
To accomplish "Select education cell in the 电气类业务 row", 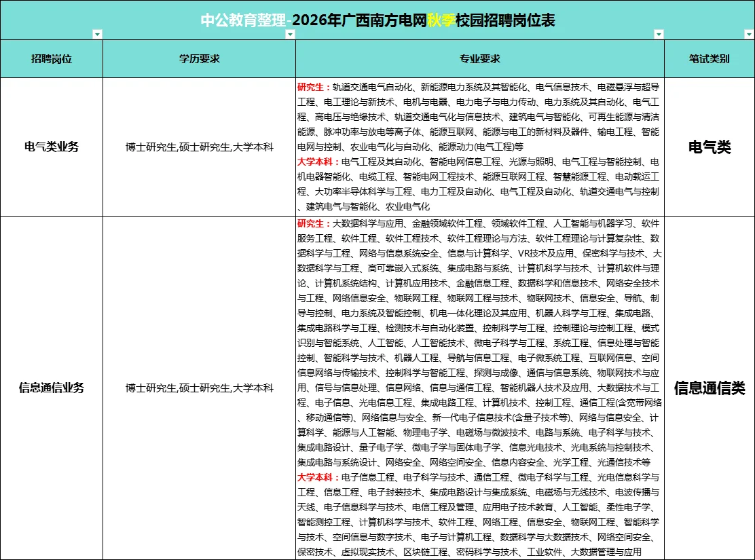I will coord(200,147).
